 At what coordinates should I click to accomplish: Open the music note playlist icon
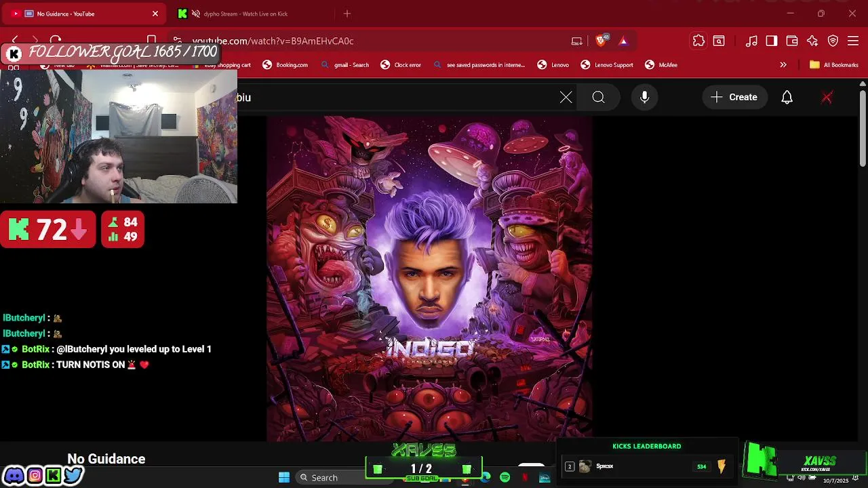click(751, 41)
